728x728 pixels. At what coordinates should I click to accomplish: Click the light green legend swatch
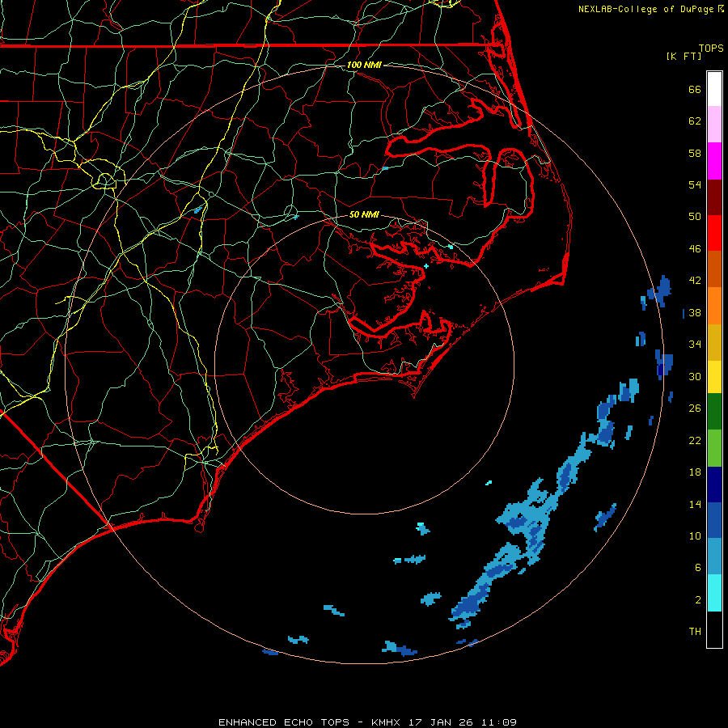click(x=714, y=448)
